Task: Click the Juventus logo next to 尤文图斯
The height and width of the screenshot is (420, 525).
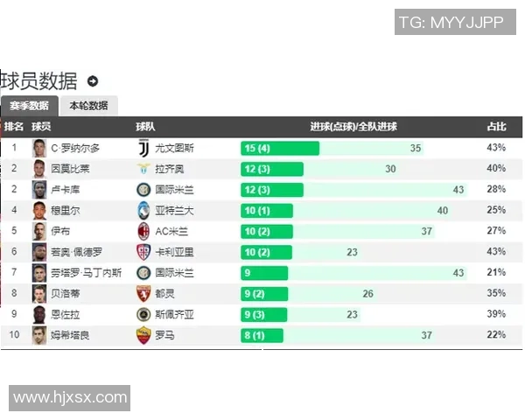Action: click(143, 148)
